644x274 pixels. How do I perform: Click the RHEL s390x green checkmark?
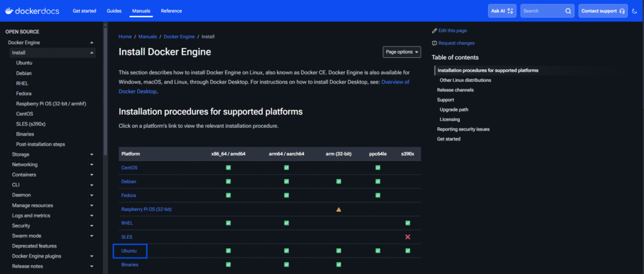[408, 223]
